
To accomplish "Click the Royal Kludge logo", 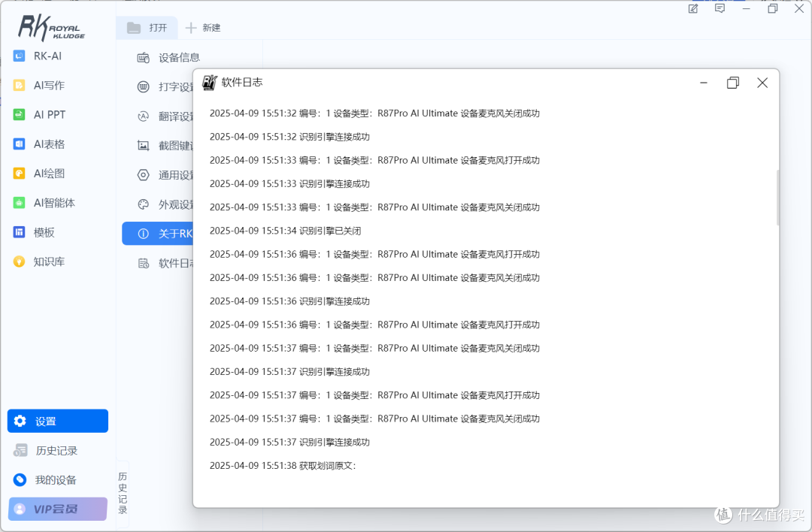I will pyautogui.click(x=51, y=28).
